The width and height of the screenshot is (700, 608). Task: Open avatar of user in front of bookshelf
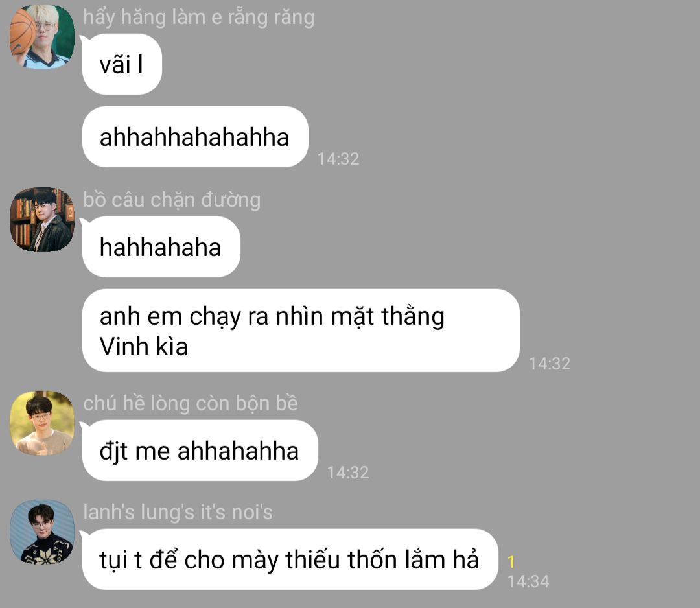42,220
